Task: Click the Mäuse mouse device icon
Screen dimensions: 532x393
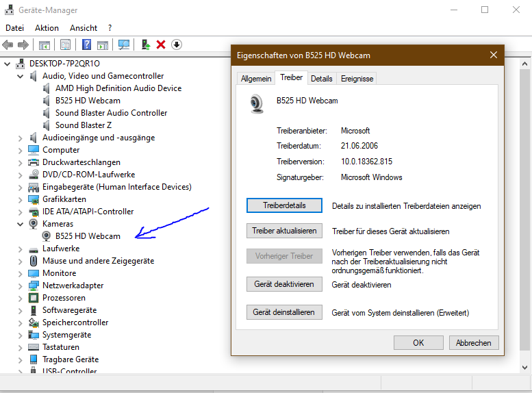Action: click(34, 261)
